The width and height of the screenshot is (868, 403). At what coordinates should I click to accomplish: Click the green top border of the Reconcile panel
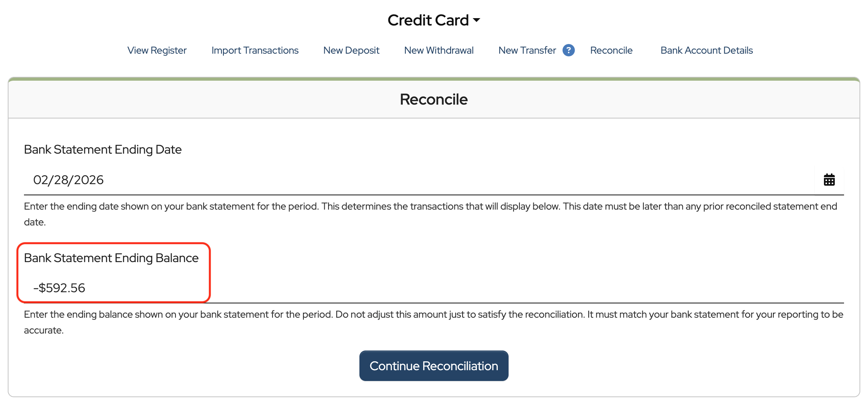pos(434,79)
